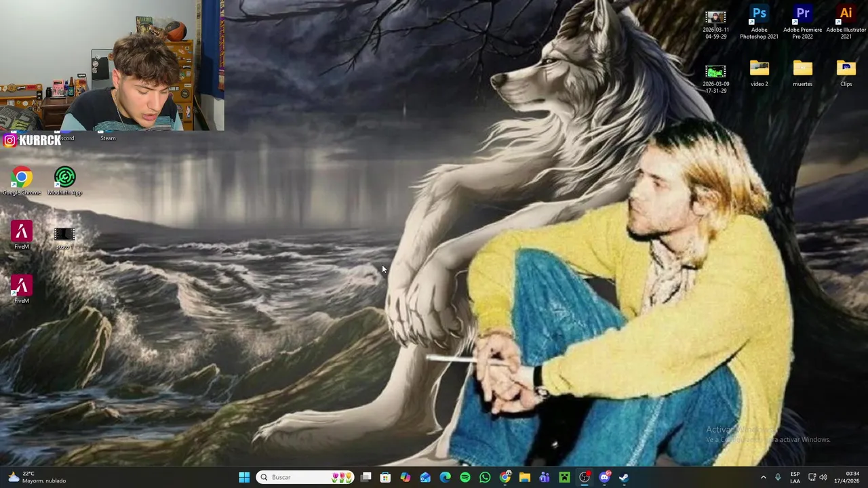Select the video 2 folder
This screenshot has width=868, height=488.
(x=759, y=73)
